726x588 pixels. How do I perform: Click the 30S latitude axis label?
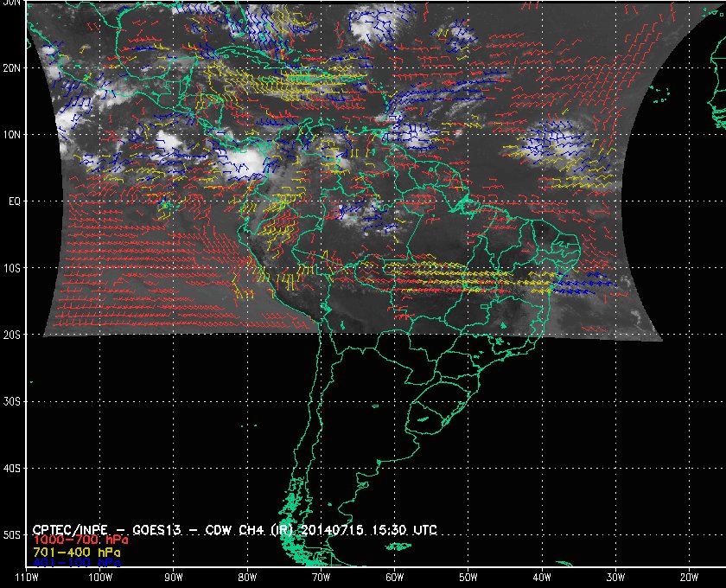click(12, 401)
